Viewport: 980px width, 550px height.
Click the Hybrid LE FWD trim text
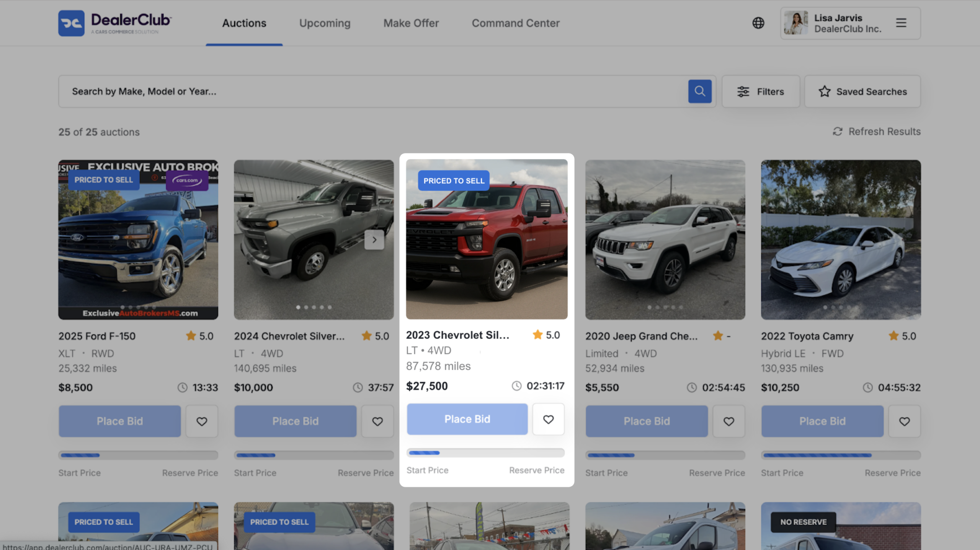[x=802, y=353]
